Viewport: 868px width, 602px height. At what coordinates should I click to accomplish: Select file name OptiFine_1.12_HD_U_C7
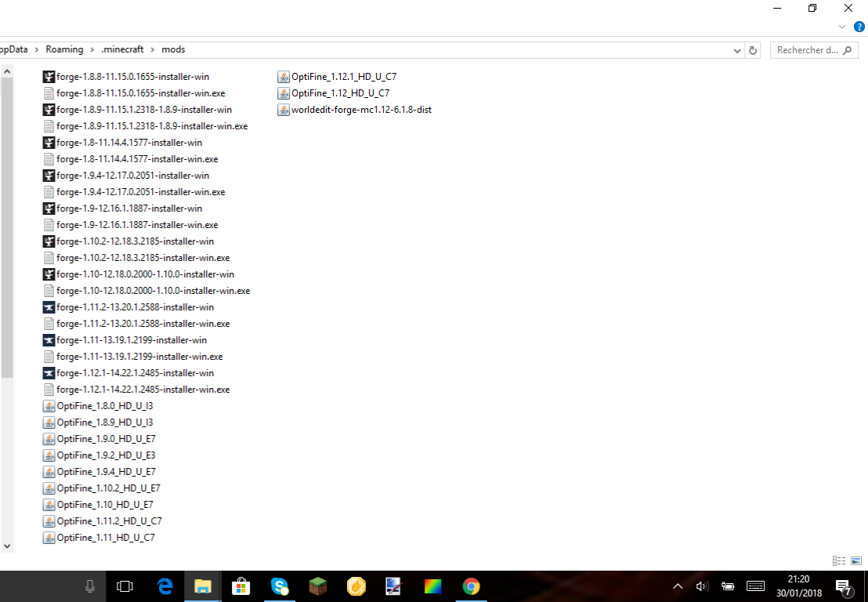pos(341,93)
